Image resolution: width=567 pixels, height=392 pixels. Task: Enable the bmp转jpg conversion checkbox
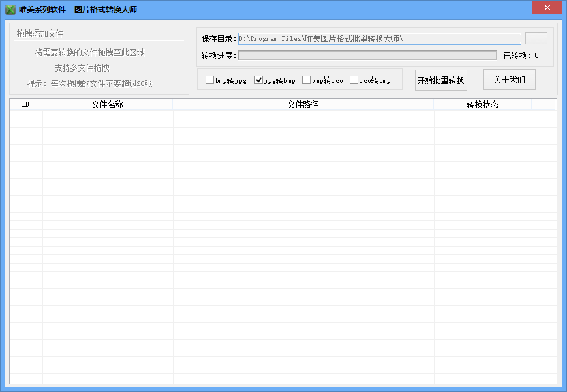click(210, 80)
